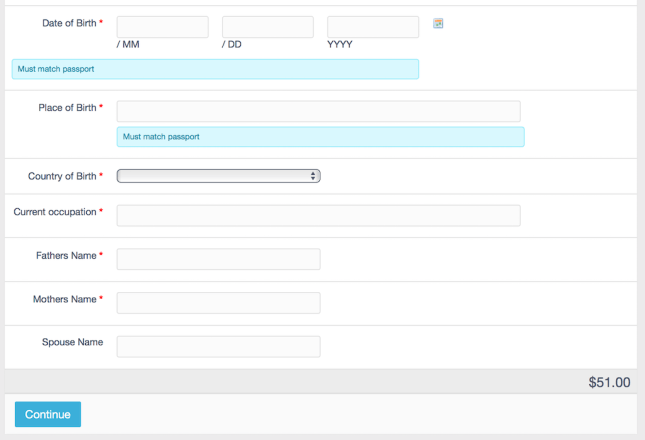Click the day (DD) birth date field

click(x=267, y=27)
